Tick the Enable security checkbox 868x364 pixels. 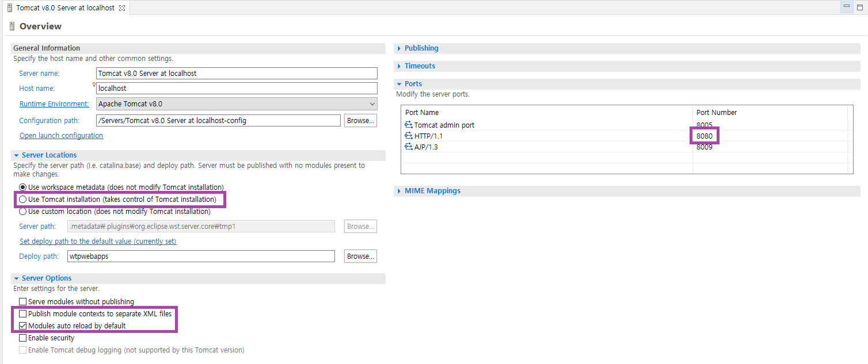click(x=23, y=338)
